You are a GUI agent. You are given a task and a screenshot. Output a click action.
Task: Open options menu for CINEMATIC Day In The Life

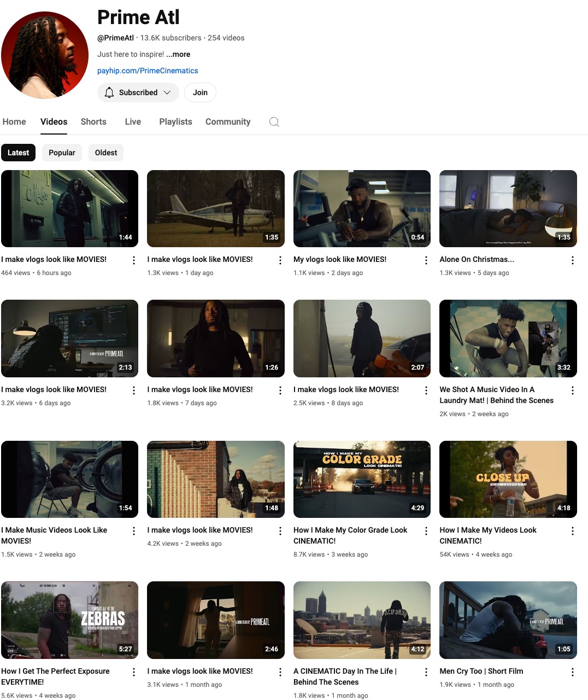pos(426,672)
